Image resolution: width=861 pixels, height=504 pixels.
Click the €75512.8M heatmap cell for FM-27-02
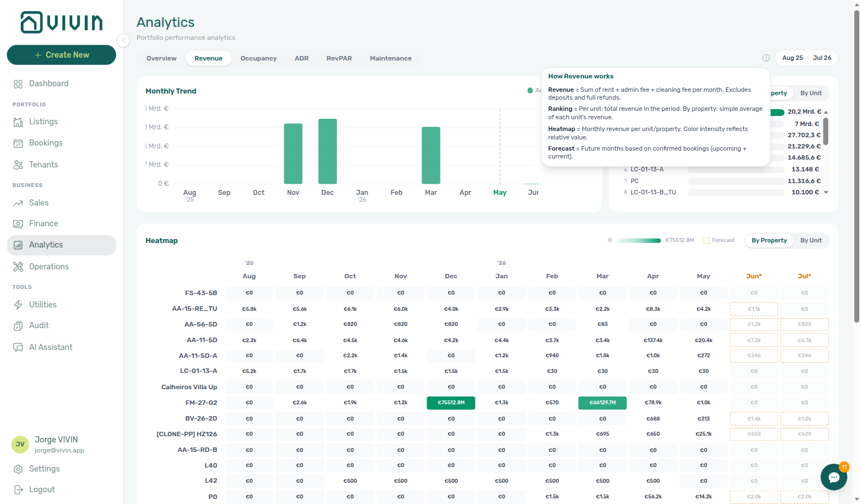(x=451, y=403)
